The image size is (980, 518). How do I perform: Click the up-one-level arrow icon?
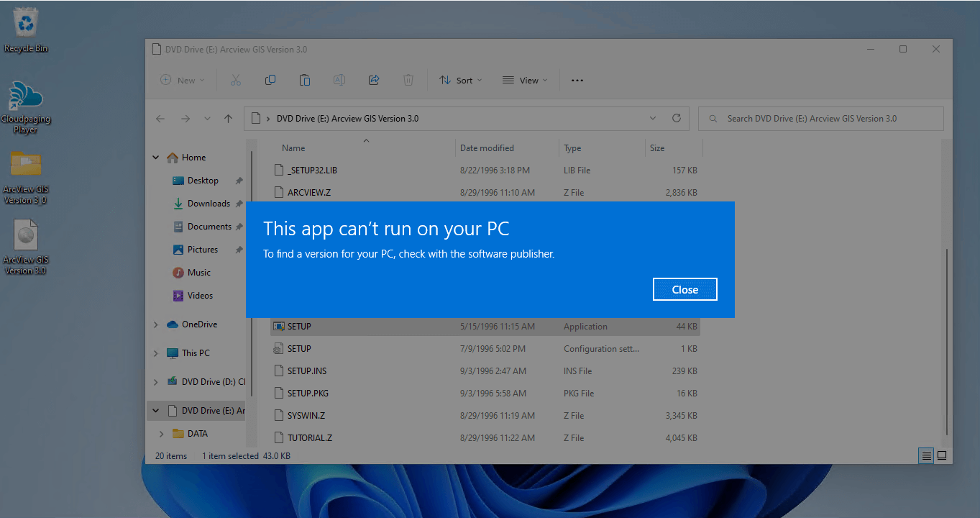pyautogui.click(x=228, y=118)
